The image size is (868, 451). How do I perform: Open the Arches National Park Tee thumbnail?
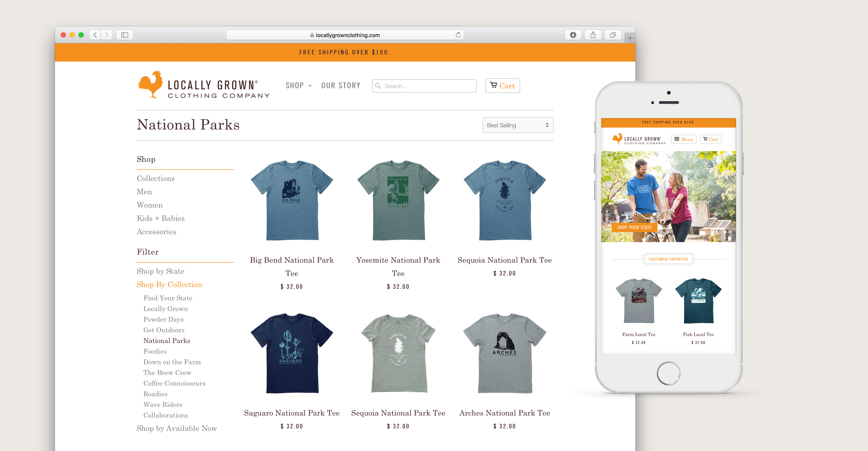point(504,353)
